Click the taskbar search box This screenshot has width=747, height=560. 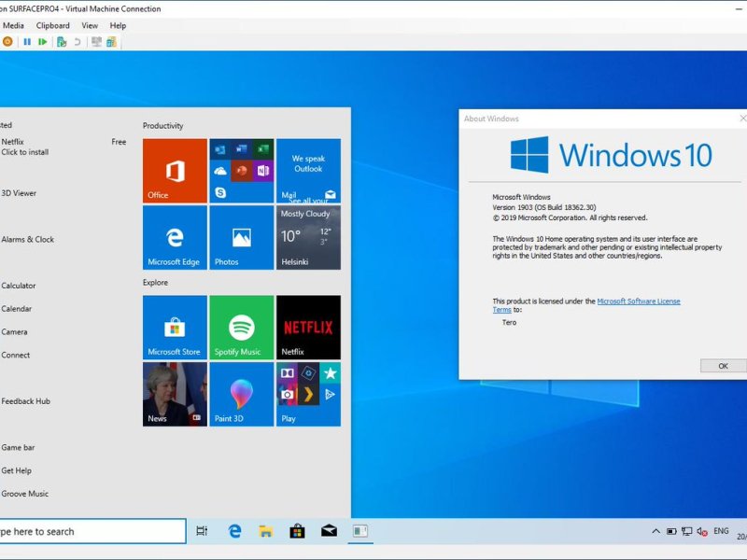click(x=92, y=531)
